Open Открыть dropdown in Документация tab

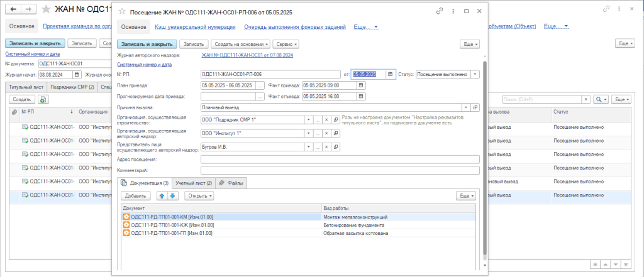click(x=199, y=196)
